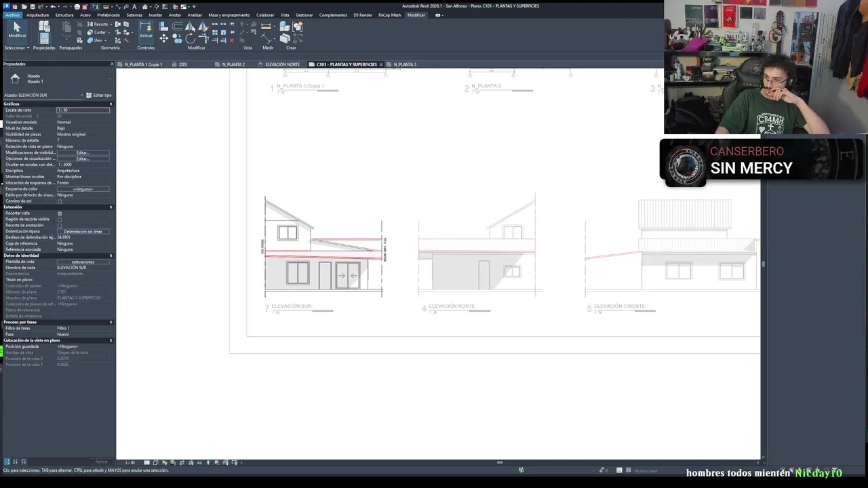Click the Text 'A' icon in quick access
This screenshot has width=868, height=488.
click(x=134, y=6)
